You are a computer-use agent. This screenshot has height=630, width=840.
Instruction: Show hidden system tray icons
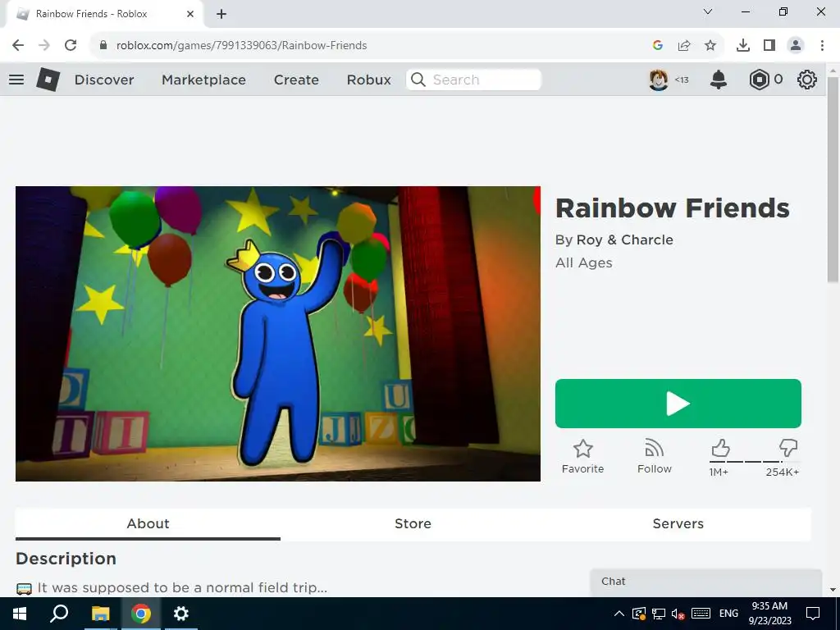[x=619, y=614]
